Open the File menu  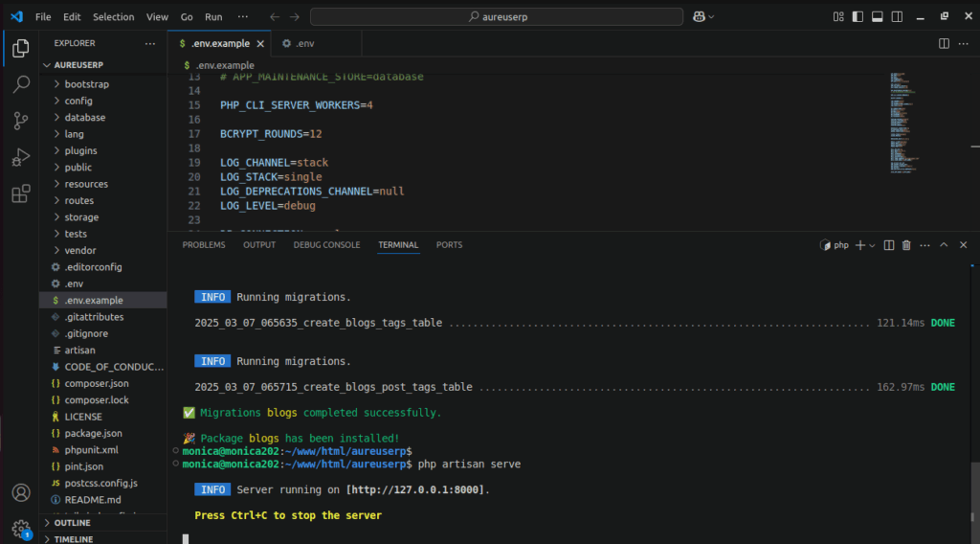43,17
